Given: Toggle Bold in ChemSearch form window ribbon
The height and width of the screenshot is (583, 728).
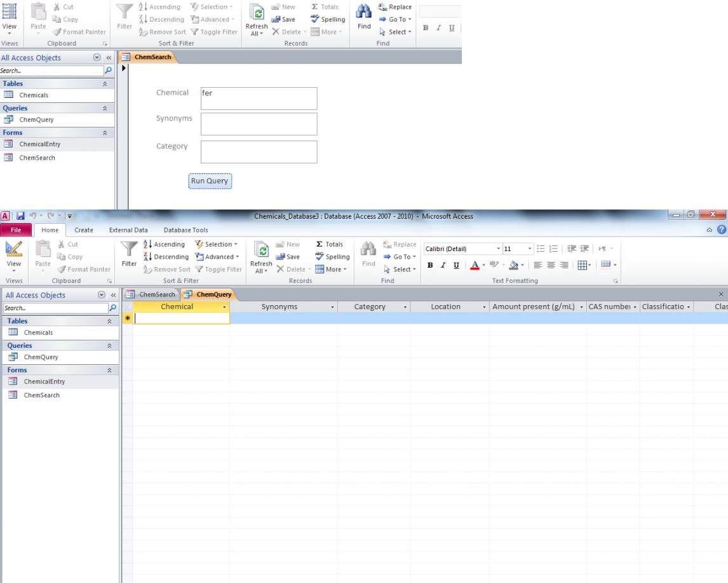Looking at the screenshot, I should point(426,28).
